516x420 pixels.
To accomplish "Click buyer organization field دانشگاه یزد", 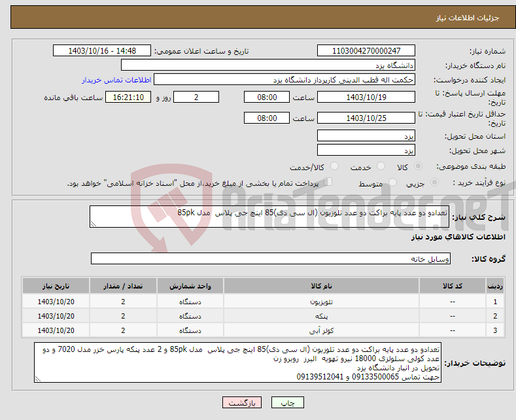I will (268, 65).
